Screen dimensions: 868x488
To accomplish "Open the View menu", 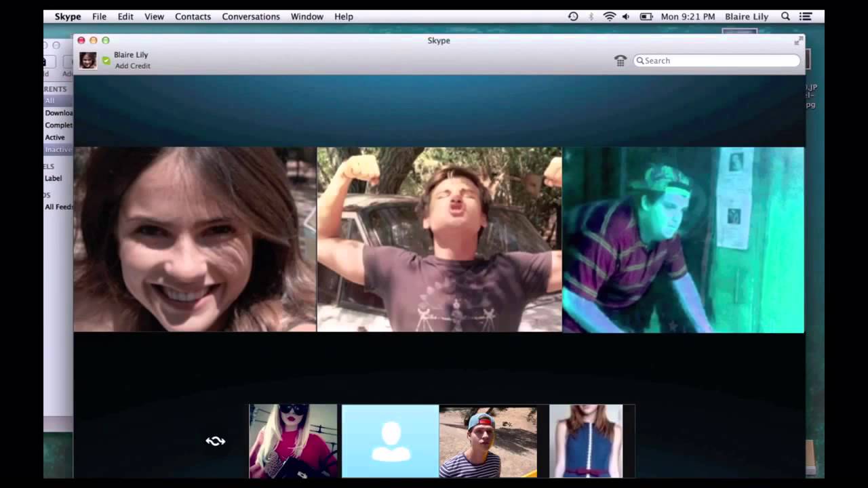I will coord(154,16).
